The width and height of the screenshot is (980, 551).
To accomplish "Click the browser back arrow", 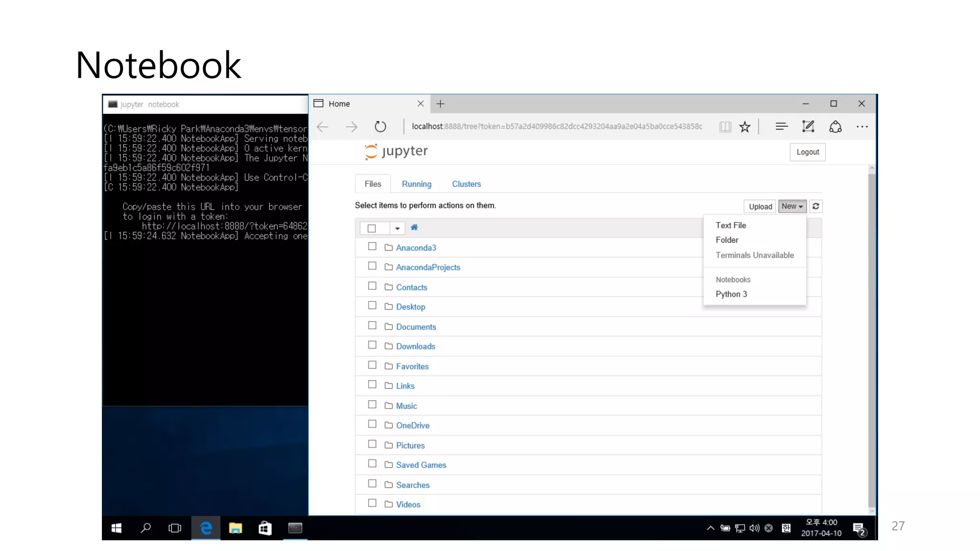I will (x=323, y=127).
